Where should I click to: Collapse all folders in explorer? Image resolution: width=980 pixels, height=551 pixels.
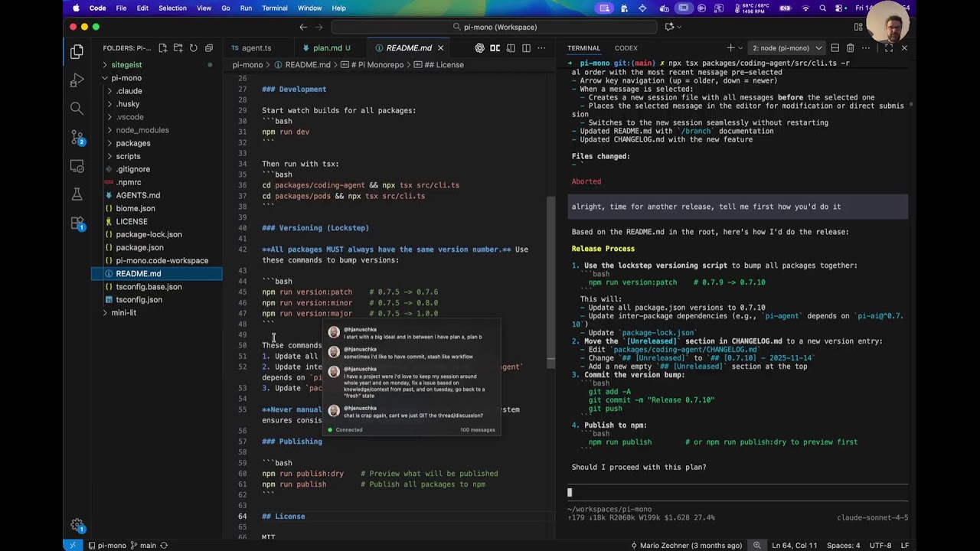coord(208,48)
